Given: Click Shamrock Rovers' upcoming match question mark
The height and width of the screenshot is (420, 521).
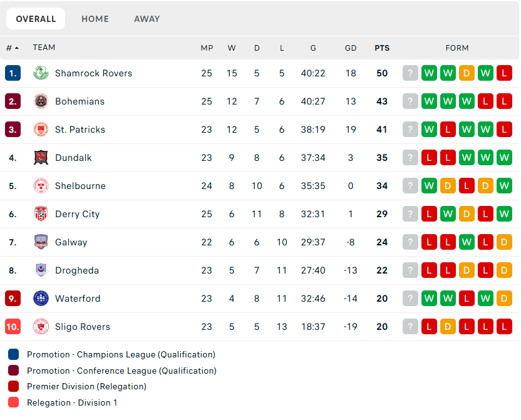Looking at the screenshot, I should pyautogui.click(x=410, y=73).
